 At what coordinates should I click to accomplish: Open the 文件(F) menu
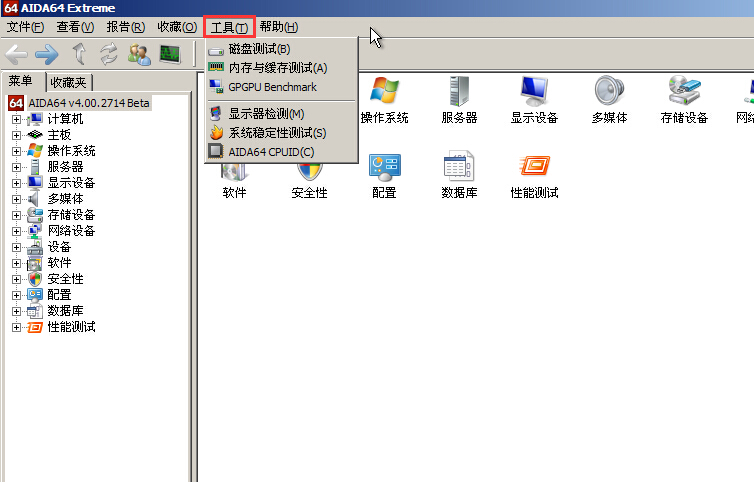click(x=25, y=27)
